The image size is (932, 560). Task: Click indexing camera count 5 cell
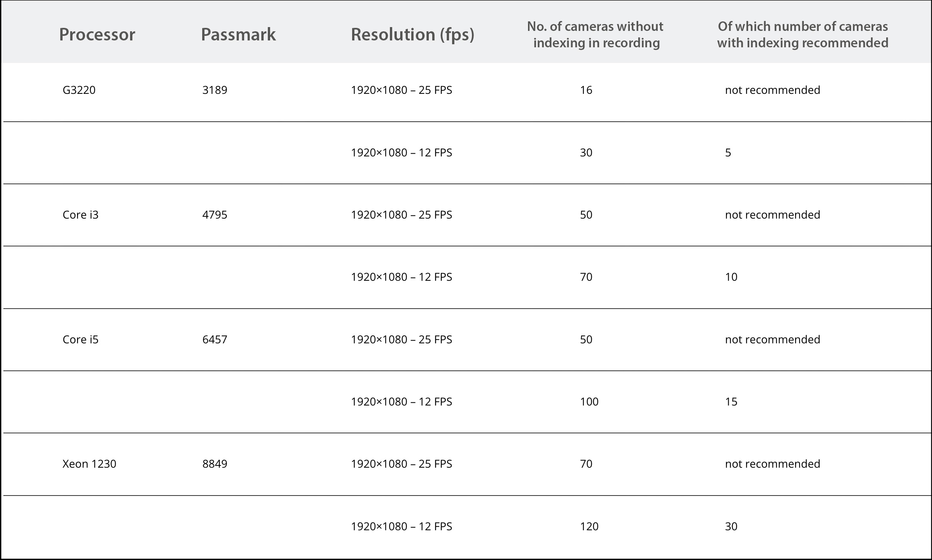(728, 153)
